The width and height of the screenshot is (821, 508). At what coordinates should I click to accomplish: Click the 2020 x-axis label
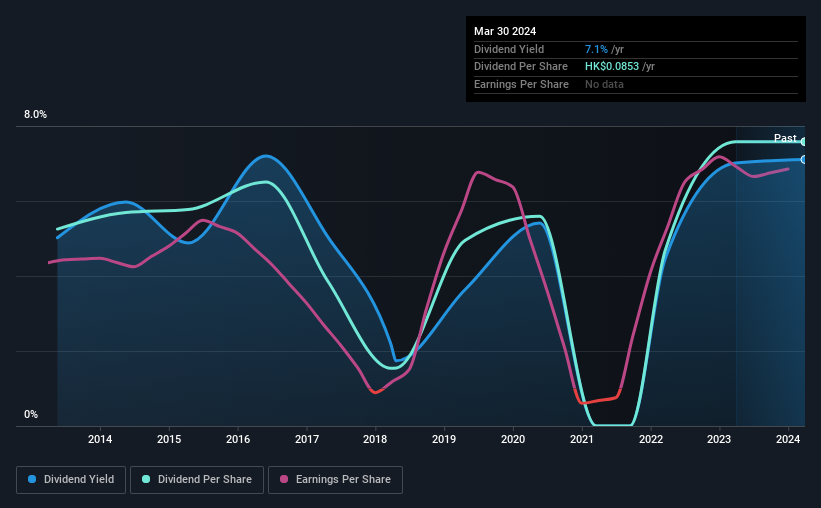point(513,439)
